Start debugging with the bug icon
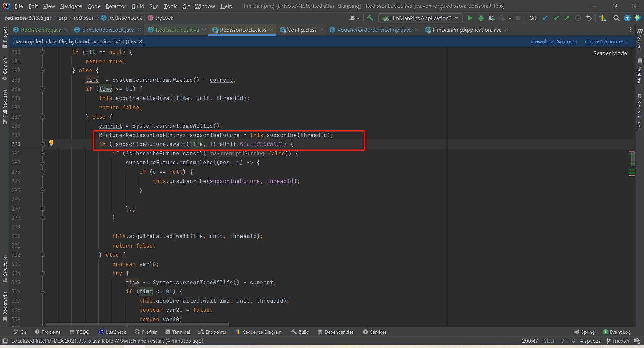Image resolution: width=644 pixels, height=348 pixels. point(481,18)
